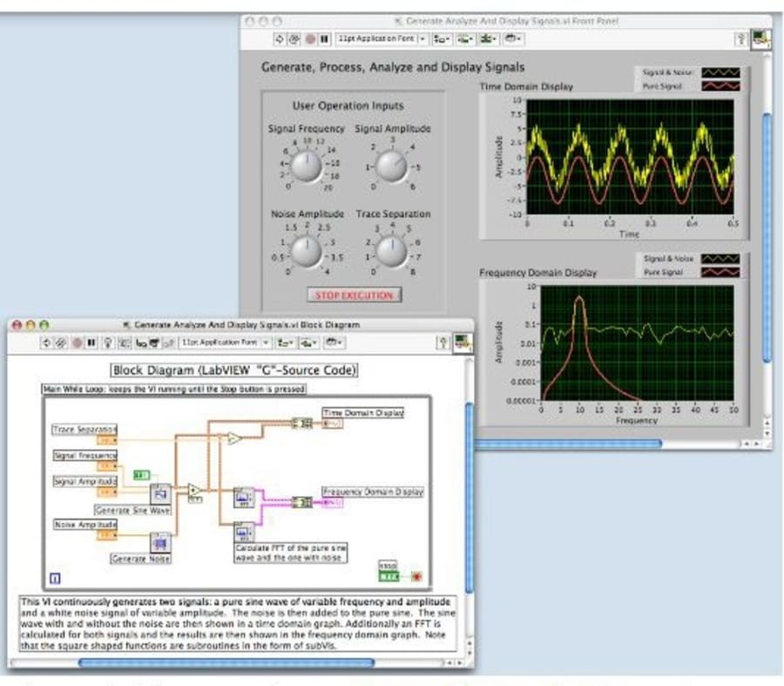The image size is (784, 686).
Task: Click the VI icon pane in Block Diagram
Action: pos(463,343)
